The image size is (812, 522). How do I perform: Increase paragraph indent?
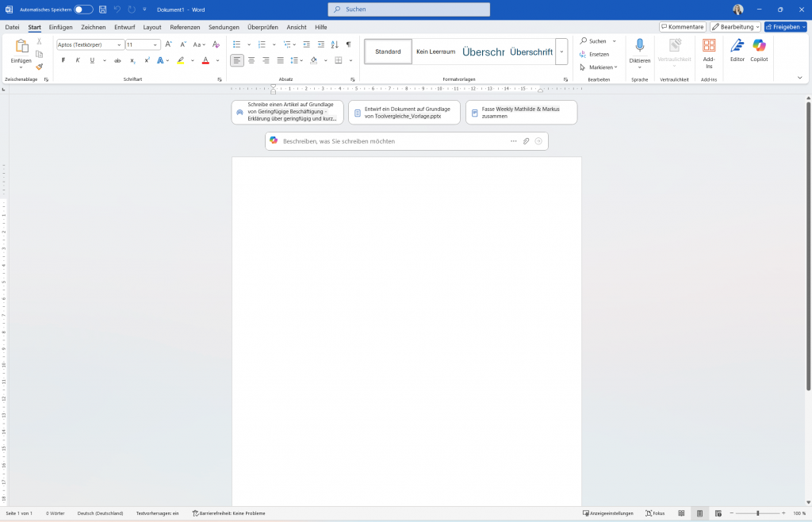click(x=320, y=44)
